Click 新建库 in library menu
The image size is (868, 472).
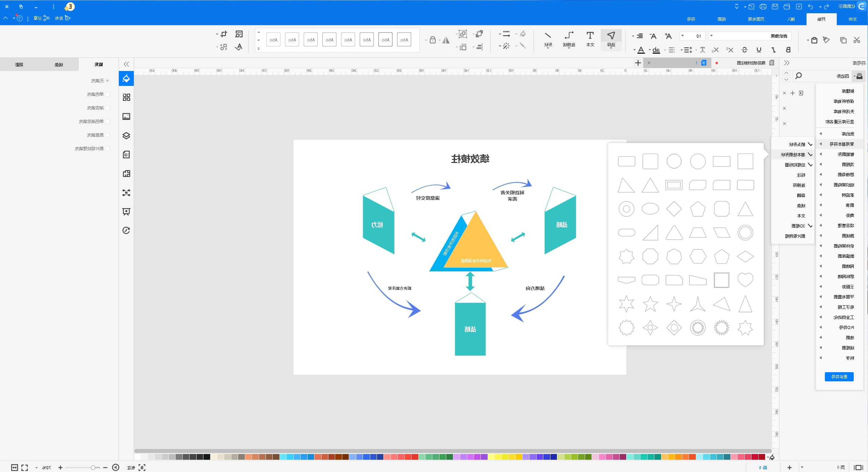(839, 91)
